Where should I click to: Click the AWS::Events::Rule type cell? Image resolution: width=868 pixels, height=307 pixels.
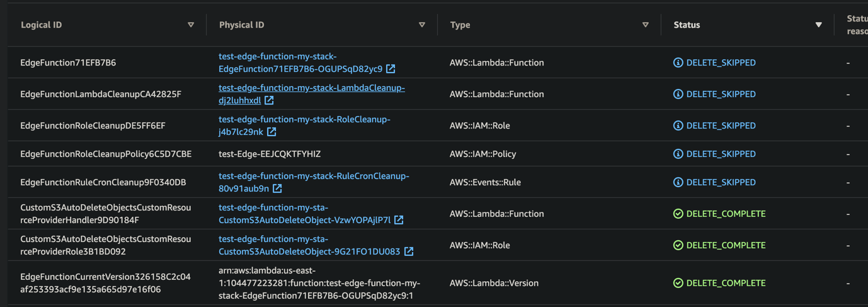pyautogui.click(x=485, y=182)
